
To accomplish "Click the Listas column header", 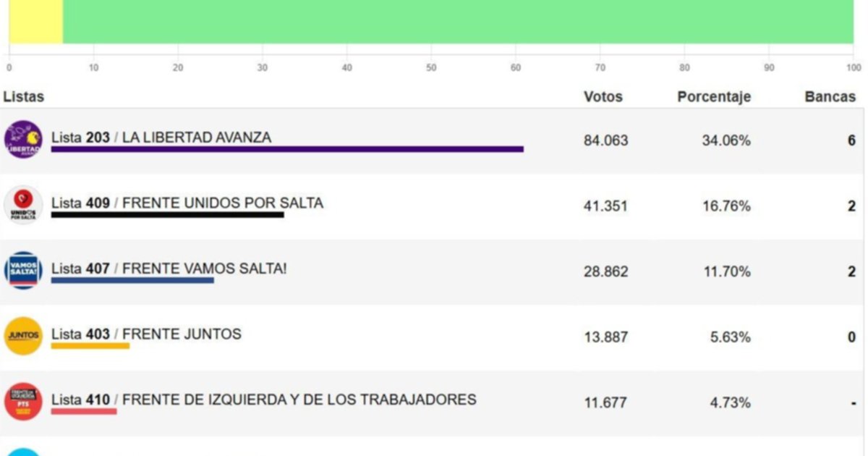I will 23,96.
